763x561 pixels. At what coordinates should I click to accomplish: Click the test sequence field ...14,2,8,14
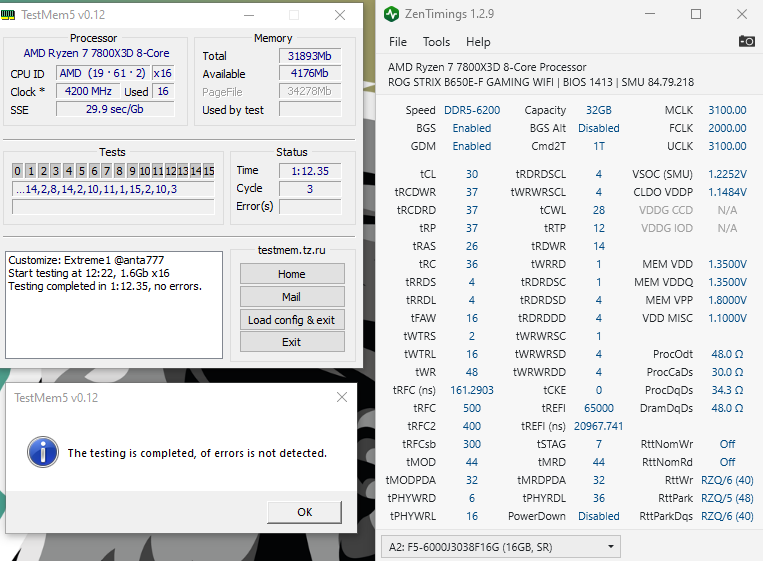click(x=113, y=189)
